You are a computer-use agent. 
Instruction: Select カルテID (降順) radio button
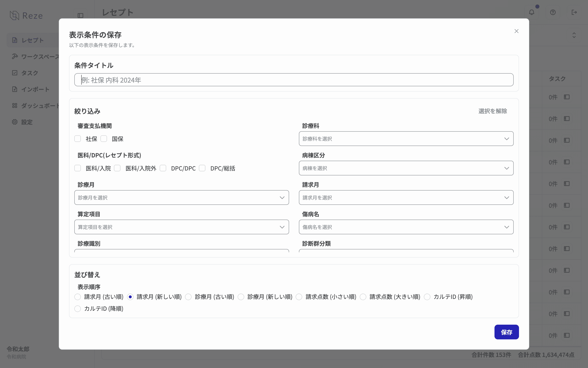pos(78,309)
